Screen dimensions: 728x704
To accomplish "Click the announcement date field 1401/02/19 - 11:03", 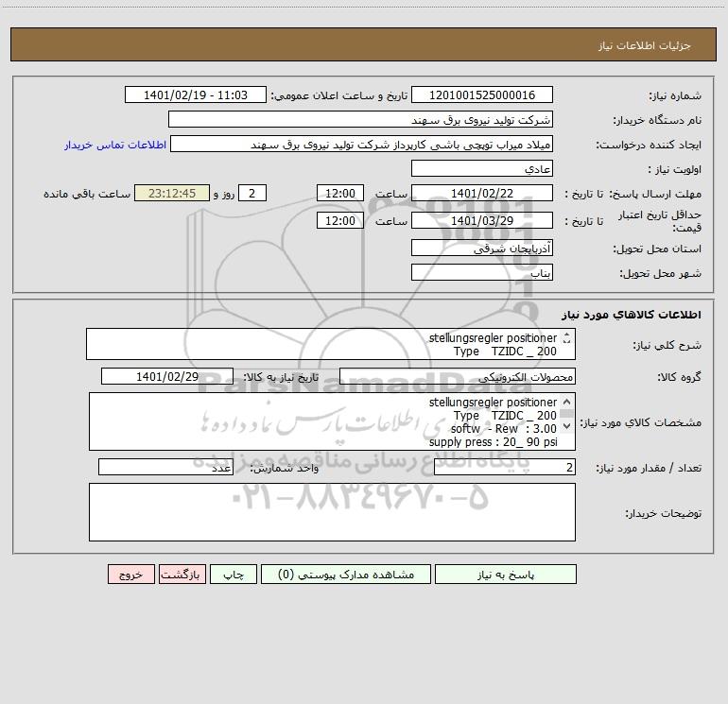I will pos(196,94).
